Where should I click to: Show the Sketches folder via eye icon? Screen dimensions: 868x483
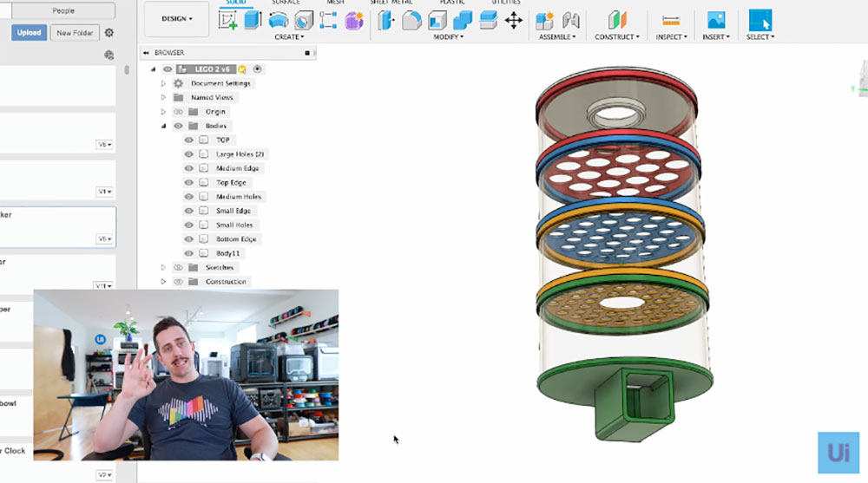(179, 268)
